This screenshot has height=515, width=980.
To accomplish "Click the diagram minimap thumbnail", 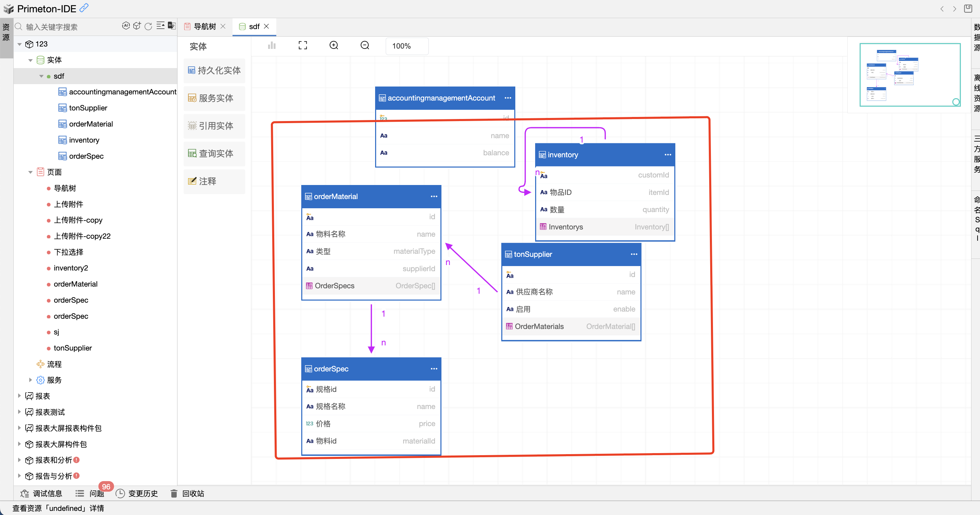I will 909,75.
